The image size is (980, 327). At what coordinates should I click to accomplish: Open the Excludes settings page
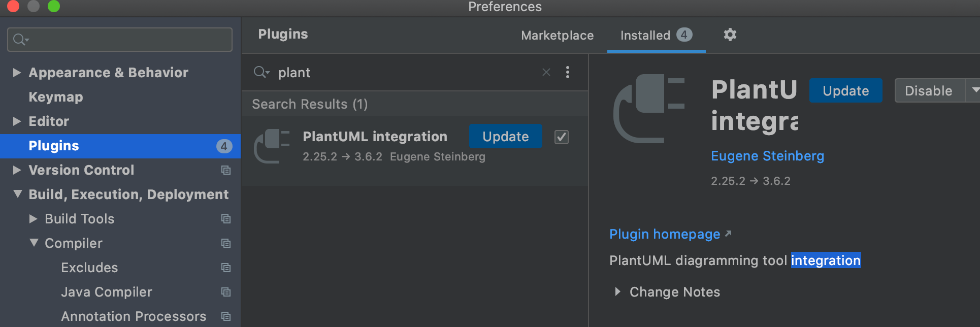(89, 268)
